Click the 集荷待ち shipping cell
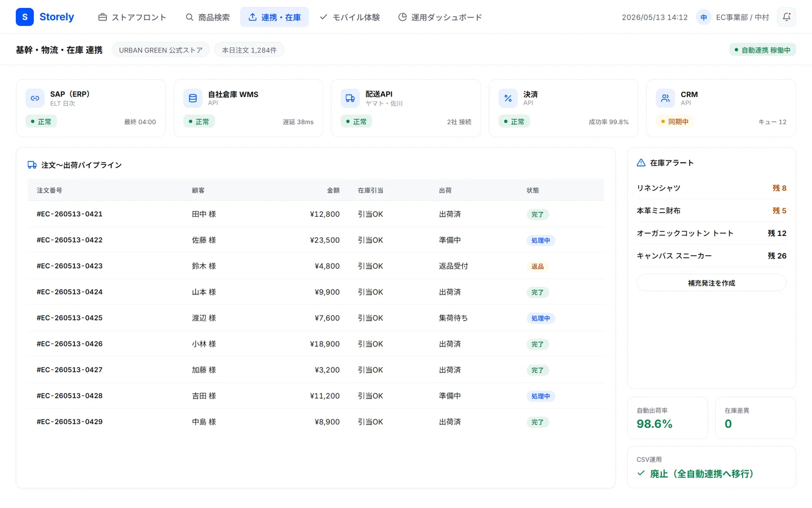Image resolution: width=812 pixels, height=508 pixels. 453,318
